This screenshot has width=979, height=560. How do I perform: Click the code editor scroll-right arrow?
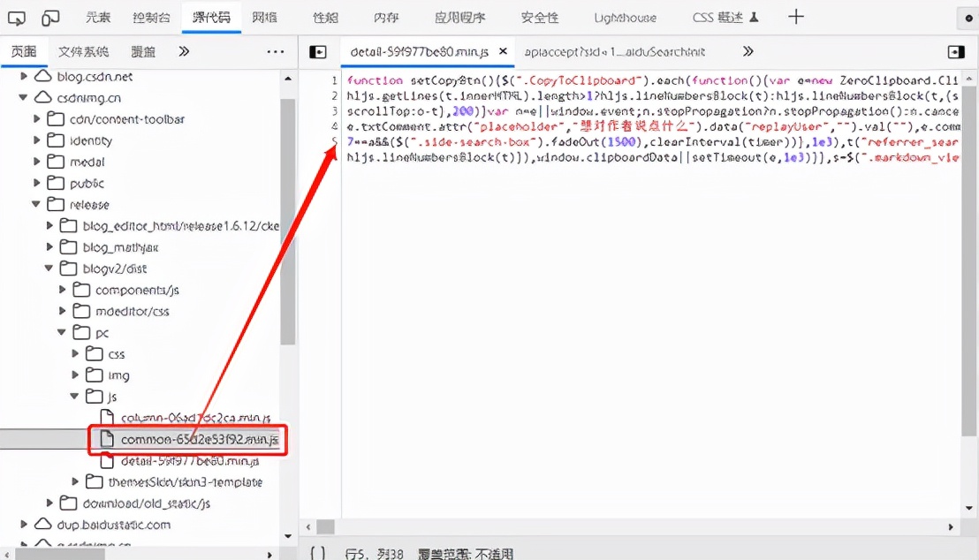(951, 527)
